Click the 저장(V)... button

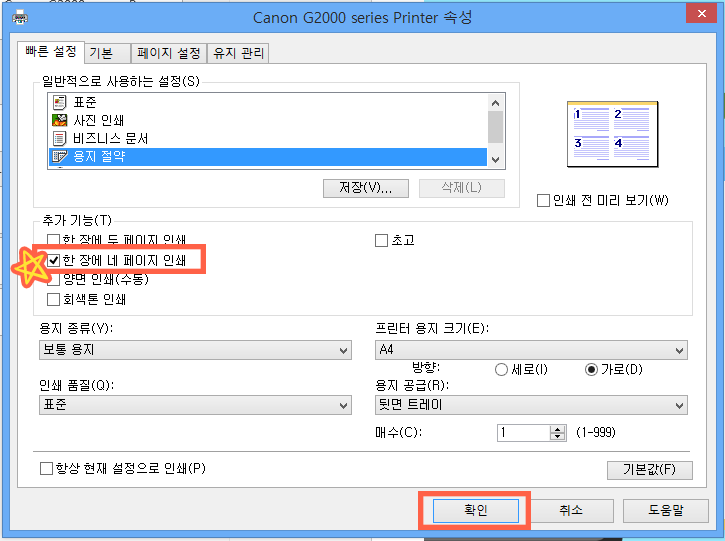point(366,188)
